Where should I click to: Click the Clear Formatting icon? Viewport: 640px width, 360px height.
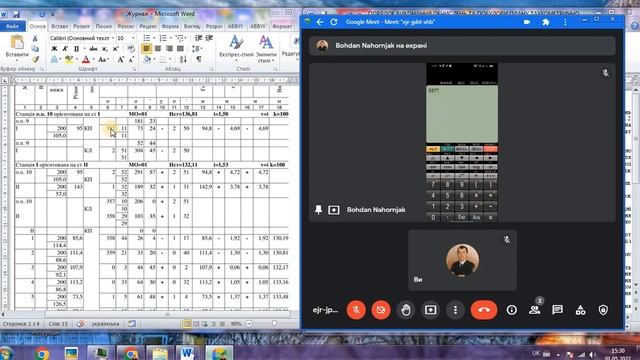131,49
